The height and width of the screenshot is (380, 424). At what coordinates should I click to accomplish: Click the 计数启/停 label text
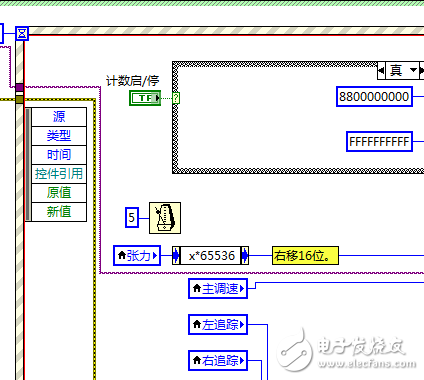pos(133,81)
